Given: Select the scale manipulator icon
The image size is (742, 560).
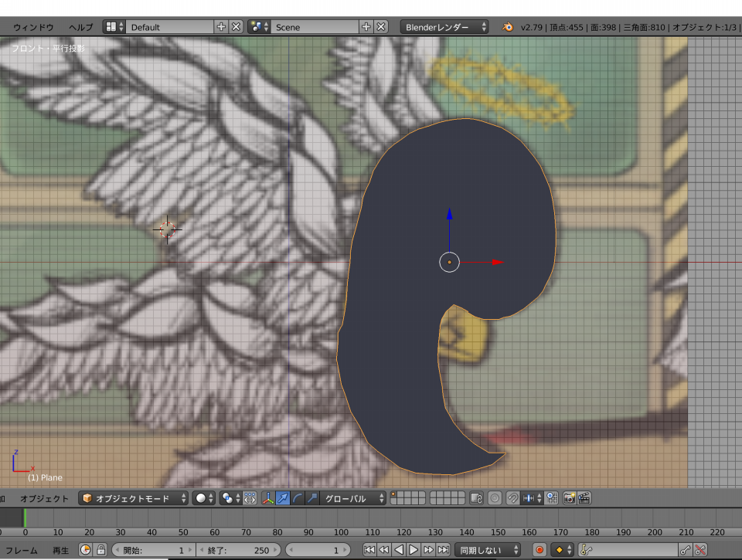Looking at the screenshot, I should (311, 498).
